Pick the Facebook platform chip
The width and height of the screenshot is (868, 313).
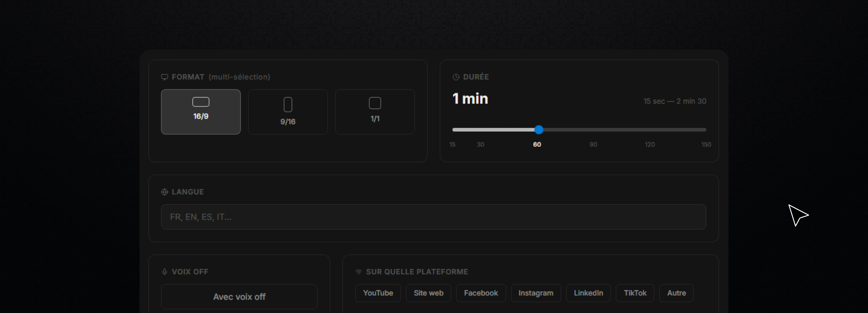481,293
